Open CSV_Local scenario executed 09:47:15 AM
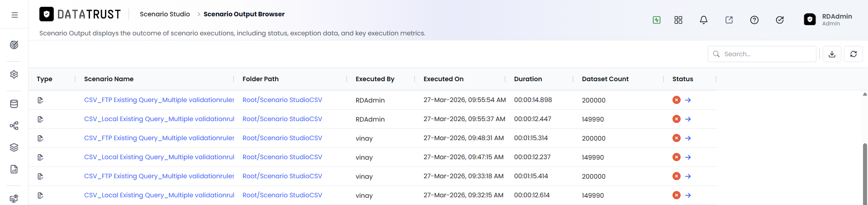The height and width of the screenshot is (205, 868). click(x=159, y=157)
